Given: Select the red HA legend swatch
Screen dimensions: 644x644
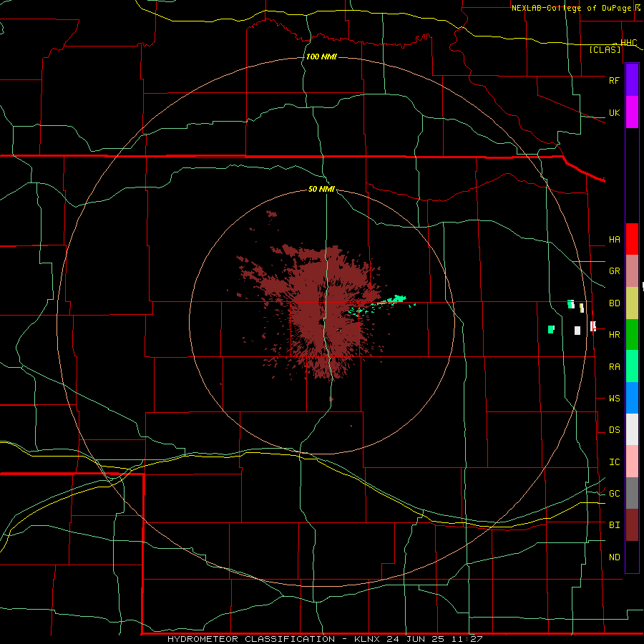Looking at the screenshot, I should tap(632, 239).
